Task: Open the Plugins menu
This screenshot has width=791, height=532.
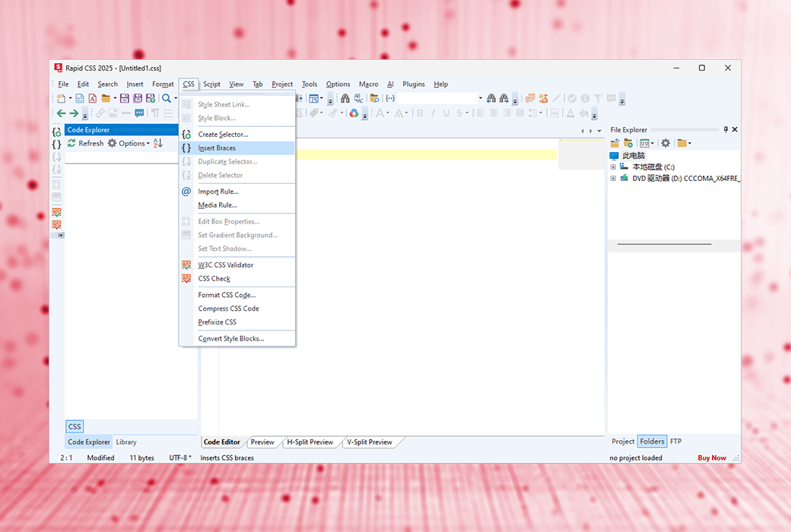Action: [414, 84]
